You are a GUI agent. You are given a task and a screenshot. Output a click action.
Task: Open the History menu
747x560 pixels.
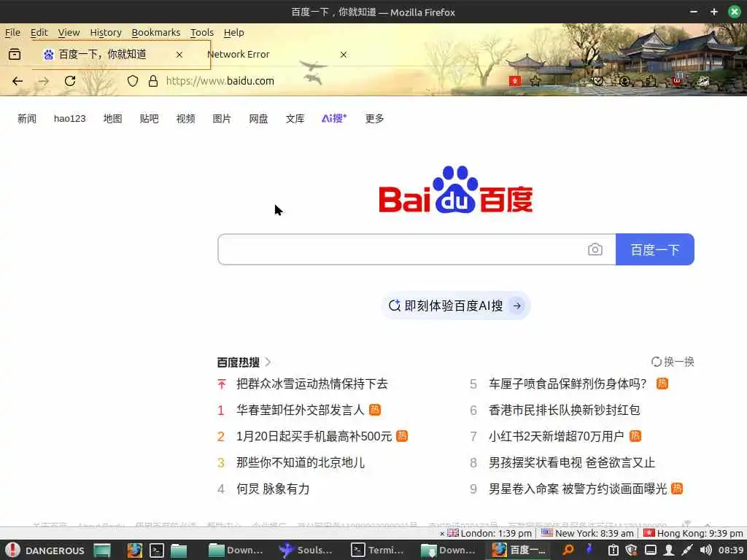[106, 32]
